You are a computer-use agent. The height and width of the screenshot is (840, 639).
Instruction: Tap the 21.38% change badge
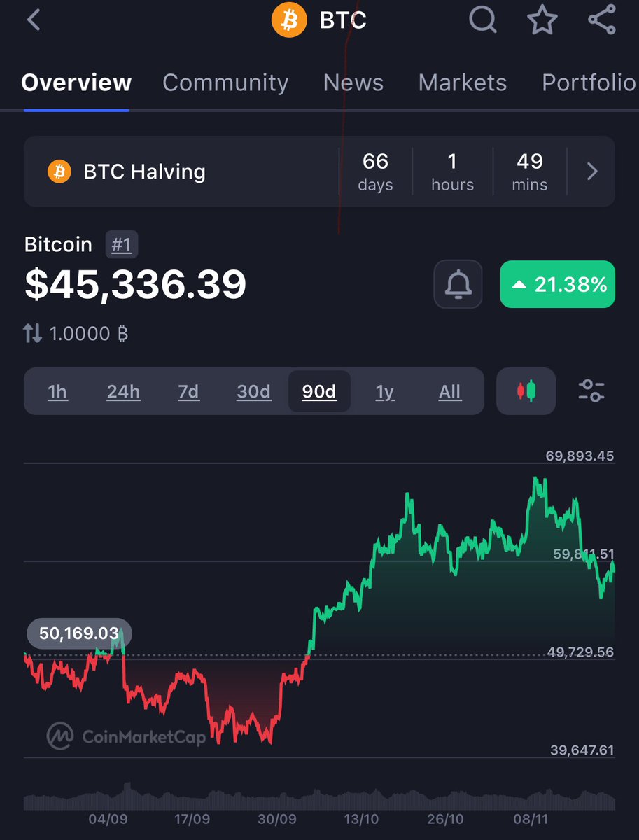click(556, 284)
